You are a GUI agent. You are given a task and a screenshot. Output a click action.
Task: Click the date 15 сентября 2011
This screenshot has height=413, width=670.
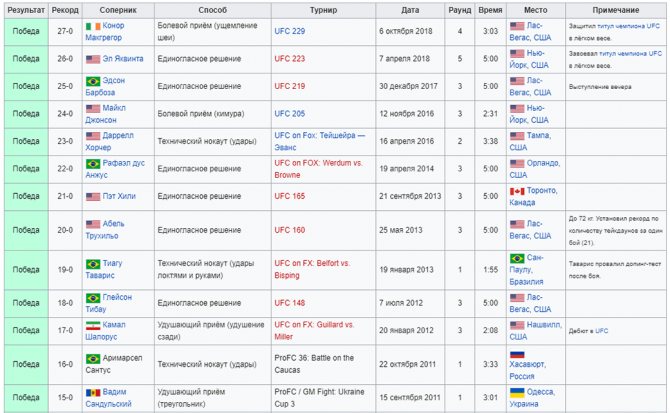click(x=410, y=398)
